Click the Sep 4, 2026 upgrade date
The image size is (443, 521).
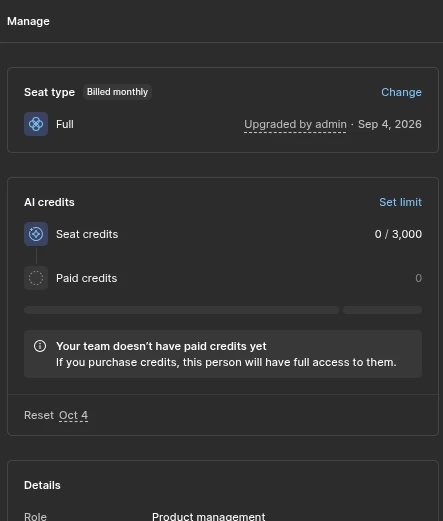coord(390,124)
